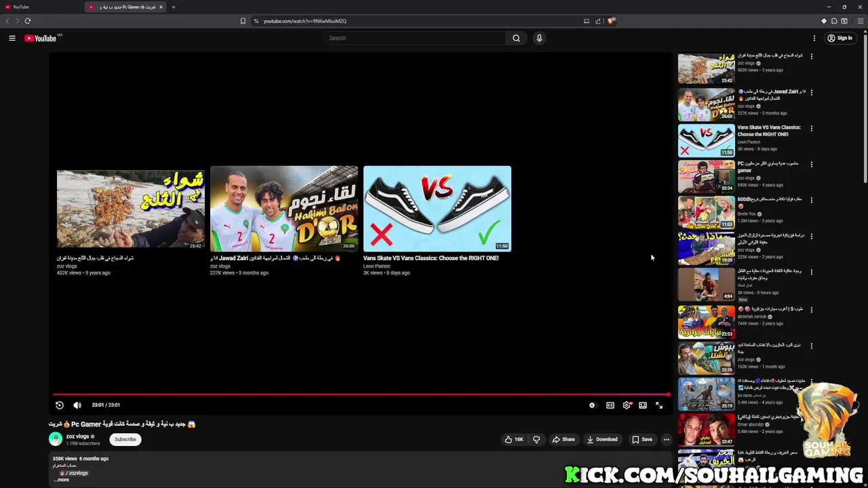Play the snow grilled chicken endscreen suggestion

click(x=131, y=209)
